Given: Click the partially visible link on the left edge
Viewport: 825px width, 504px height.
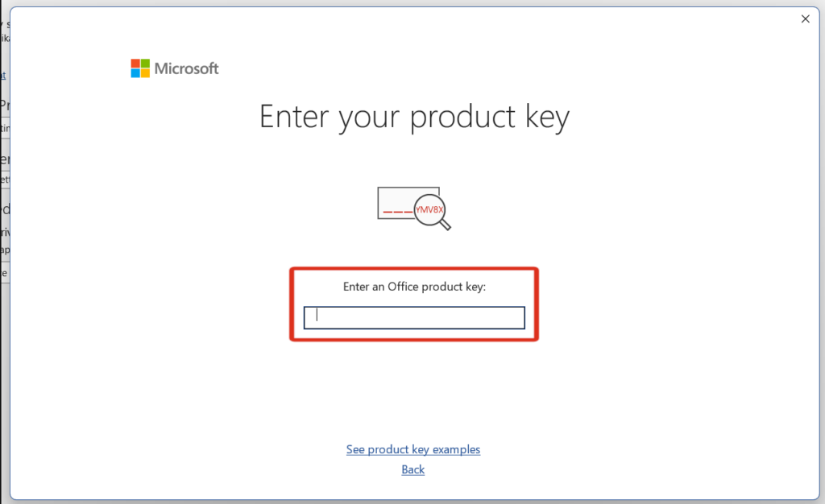Looking at the screenshot, I should coord(3,75).
